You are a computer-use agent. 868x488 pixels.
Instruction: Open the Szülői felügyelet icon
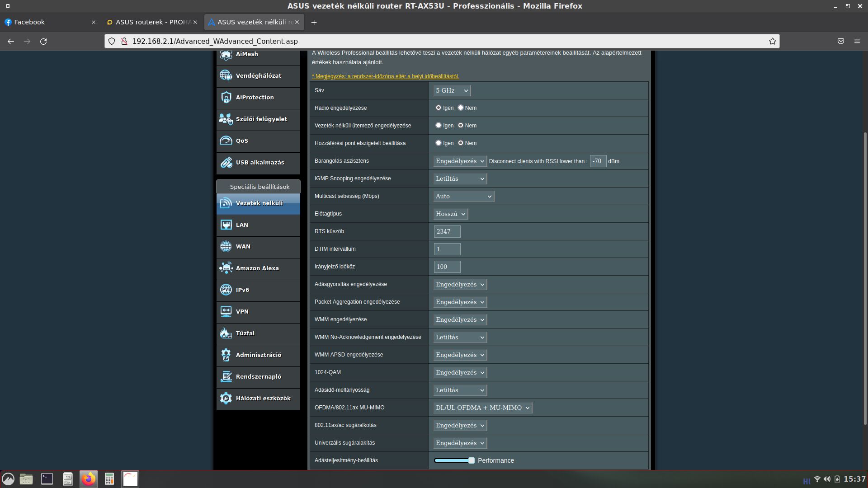pyautogui.click(x=226, y=119)
